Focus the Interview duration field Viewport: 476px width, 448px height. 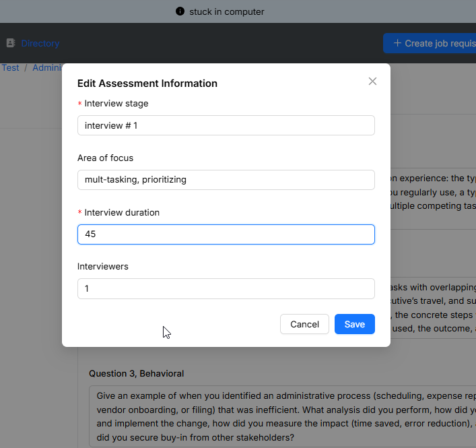[x=226, y=234]
